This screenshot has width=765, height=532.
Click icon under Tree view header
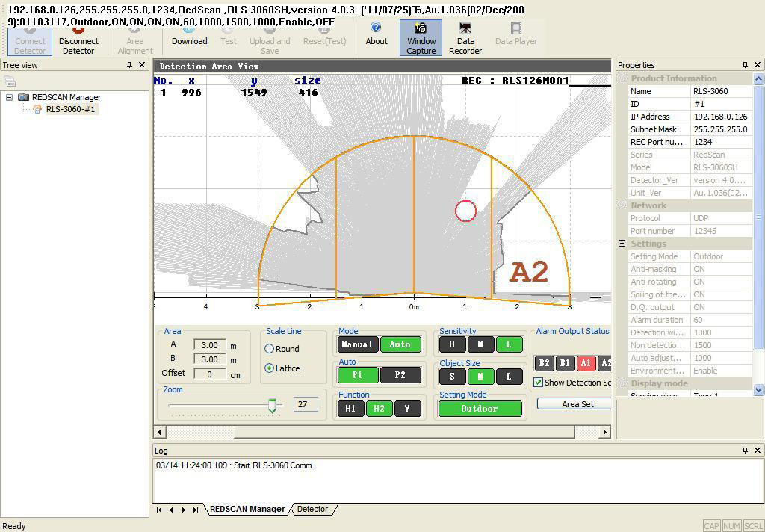pyautogui.click(x=10, y=81)
